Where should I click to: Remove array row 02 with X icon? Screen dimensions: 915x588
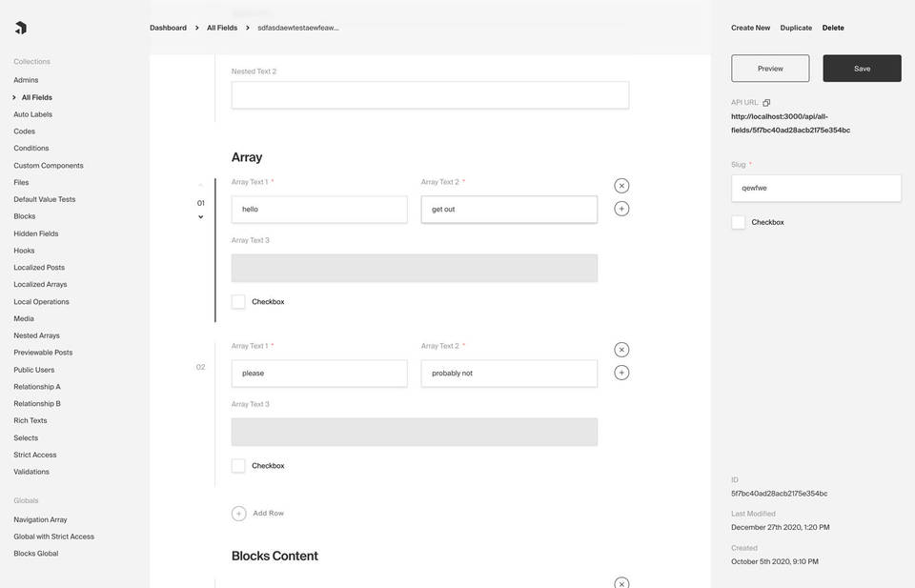621,350
